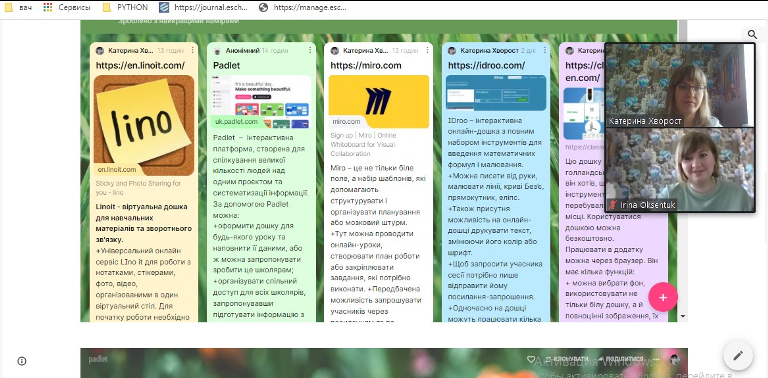The image size is (768, 378).
Task: Open the PYTHON bookmarks folder
Action: tap(125, 7)
